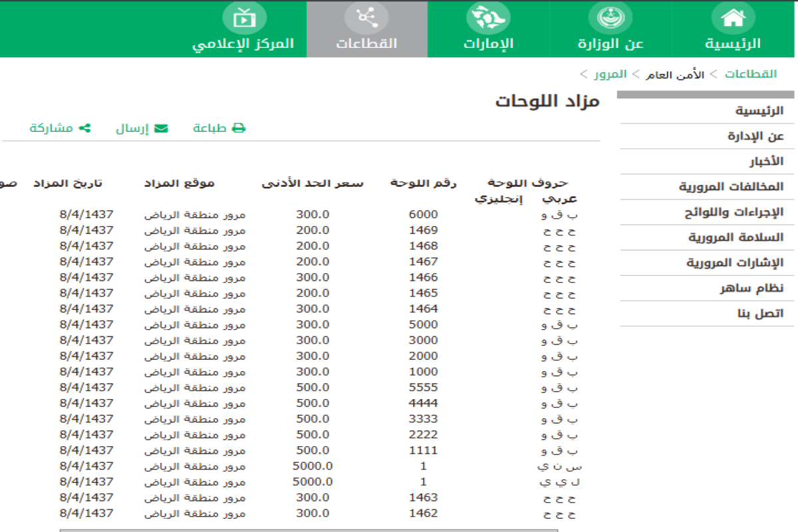Click the مزاد اللوحات page title
The width and height of the screenshot is (798, 532).
(x=547, y=102)
